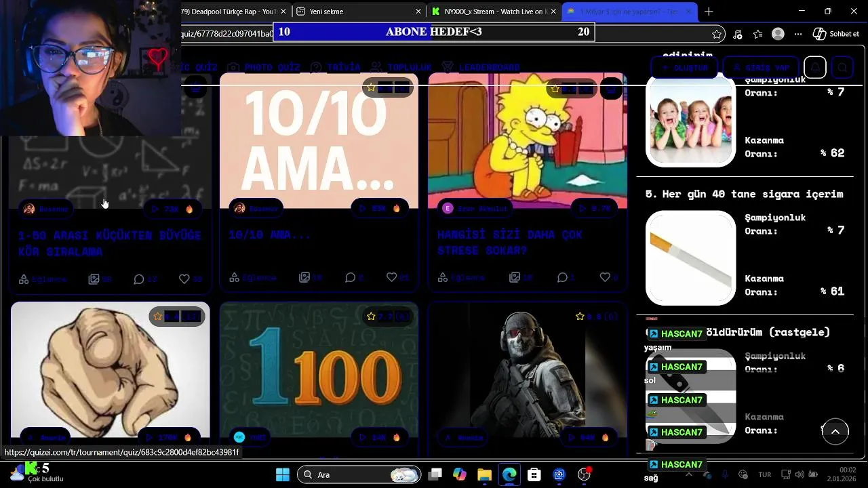The image size is (868, 488).
Task: Open the weather widget Çok bulutlu
Action: [x=35, y=473]
